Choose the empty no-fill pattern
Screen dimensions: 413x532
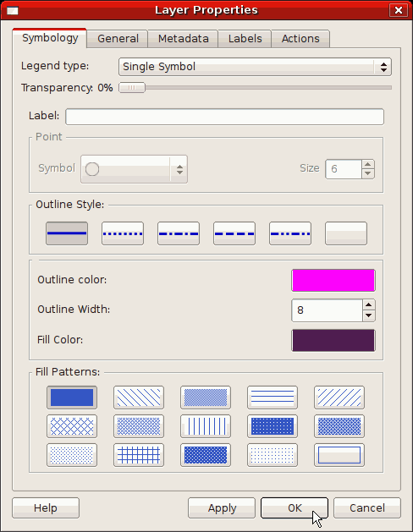[x=339, y=455]
